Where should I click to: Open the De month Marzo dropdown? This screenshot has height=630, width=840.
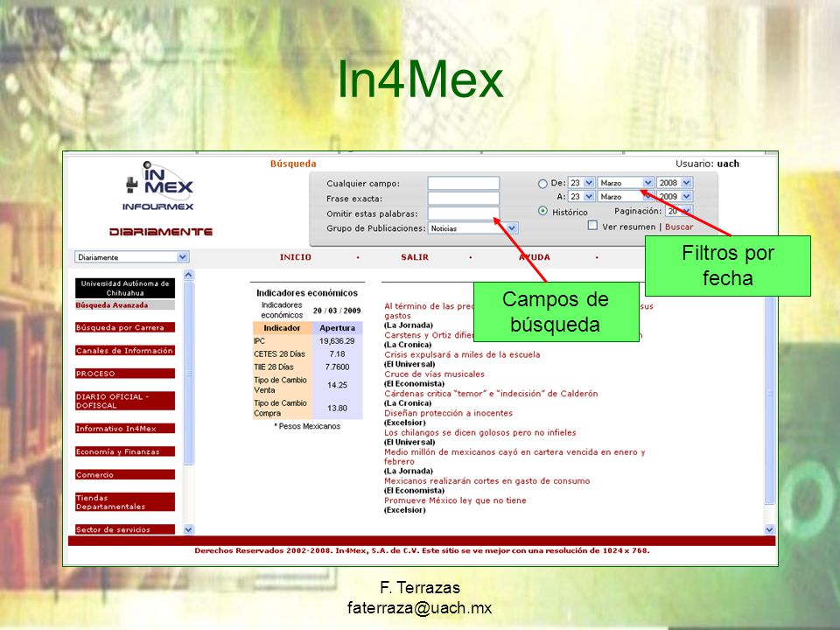625,183
